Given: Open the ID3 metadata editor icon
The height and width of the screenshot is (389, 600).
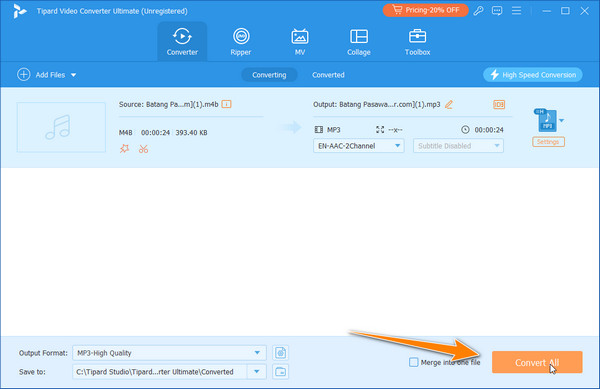Looking at the screenshot, I should coord(499,104).
